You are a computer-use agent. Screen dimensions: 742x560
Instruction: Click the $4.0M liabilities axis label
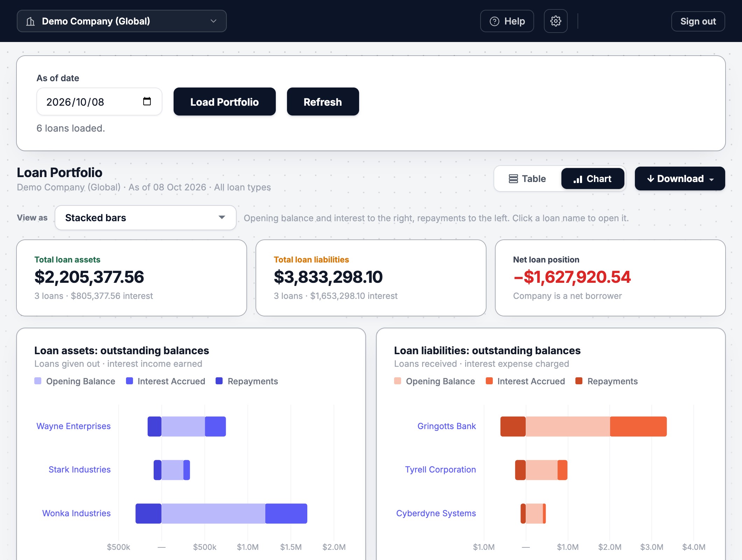click(694, 547)
